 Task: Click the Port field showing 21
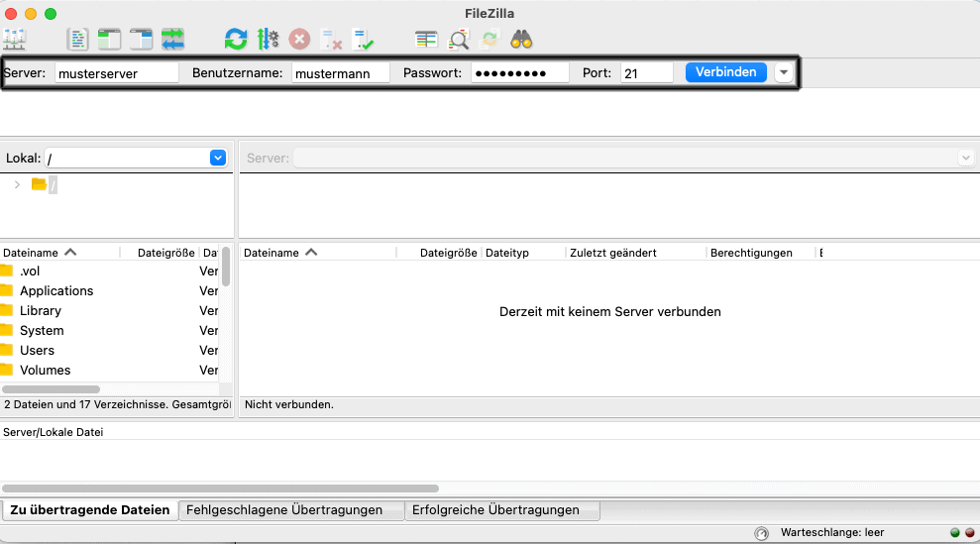tap(647, 73)
